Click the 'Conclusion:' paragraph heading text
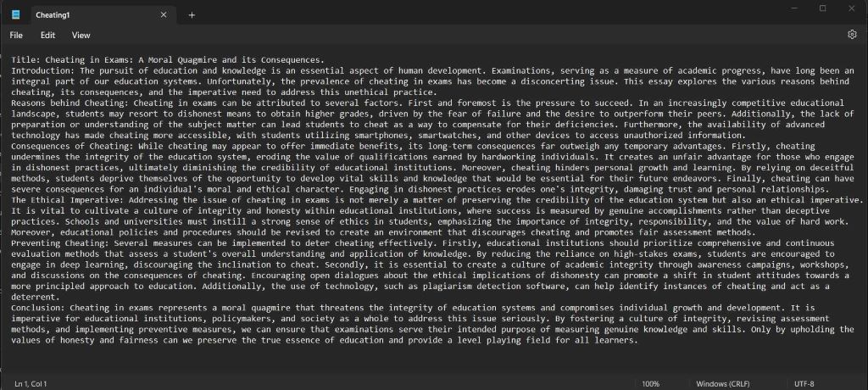 (38, 308)
